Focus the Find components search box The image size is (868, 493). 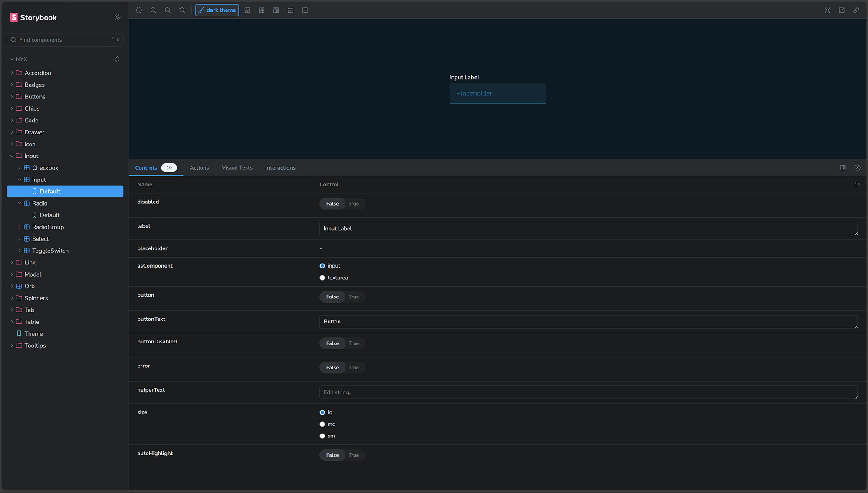[x=65, y=39]
